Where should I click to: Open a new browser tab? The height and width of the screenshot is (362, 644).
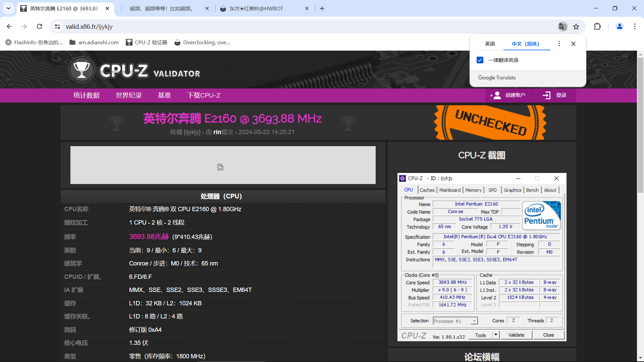pos(322,8)
